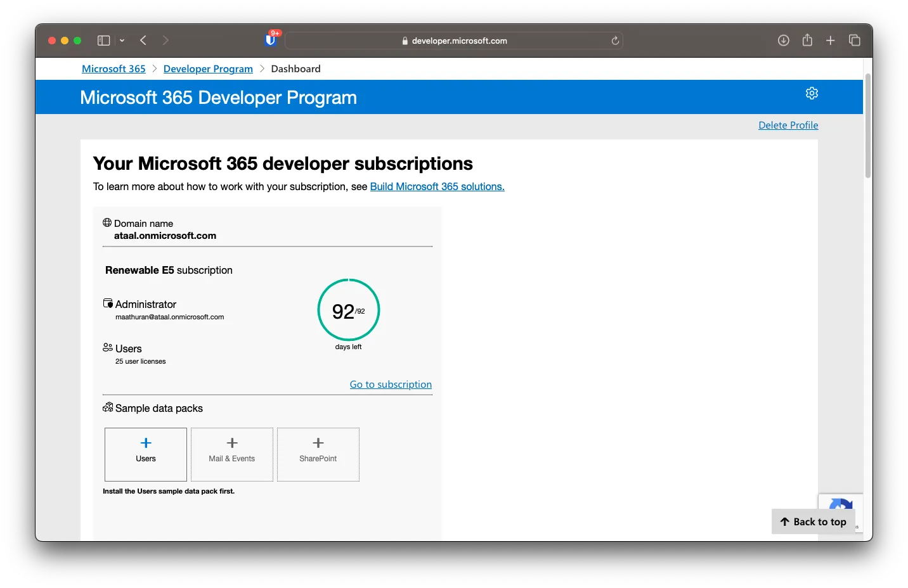The width and height of the screenshot is (908, 588).
Task: Click the Dashboard breadcrumb text
Action: pyautogui.click(x=295, y=68)
